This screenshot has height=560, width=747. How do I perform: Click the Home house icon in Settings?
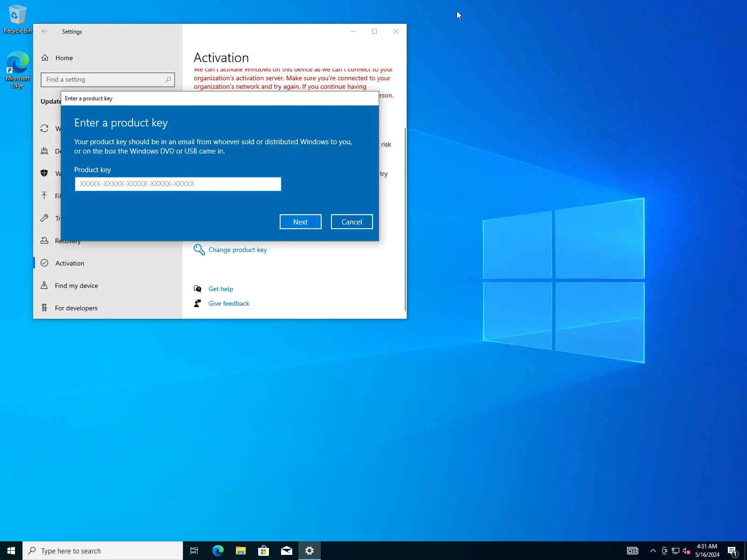tap(45, 58)
